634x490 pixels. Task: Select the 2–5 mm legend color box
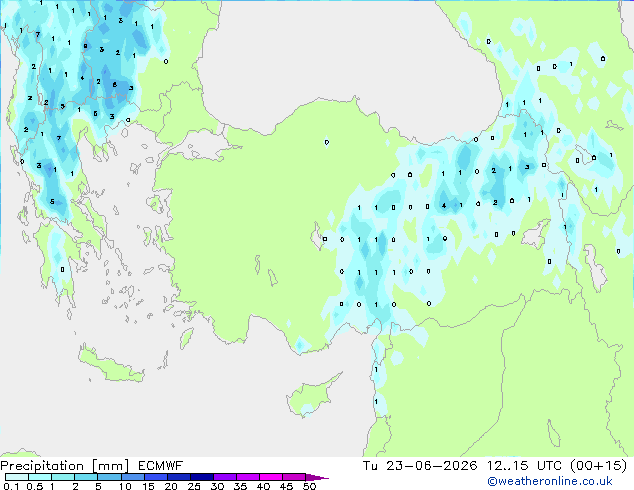(x=86, y=477)
